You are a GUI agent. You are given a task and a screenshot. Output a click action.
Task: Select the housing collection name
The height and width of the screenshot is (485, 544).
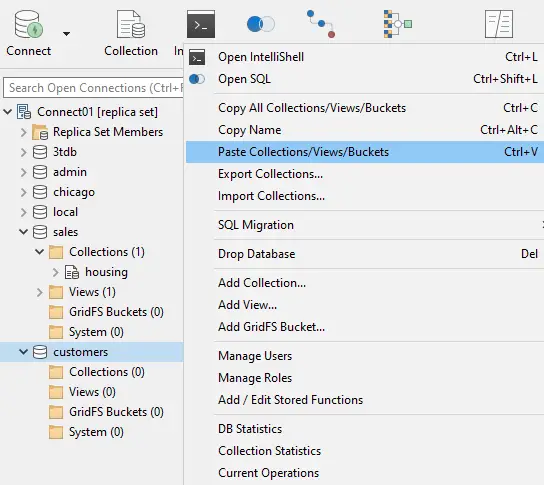tap(106, 272)
